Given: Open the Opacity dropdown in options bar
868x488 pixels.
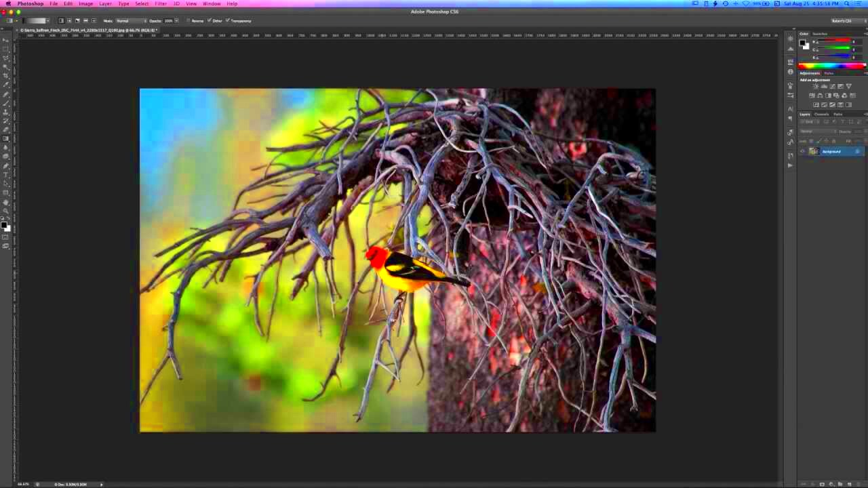Looking at the screenshot, I should tap(176, 20).
